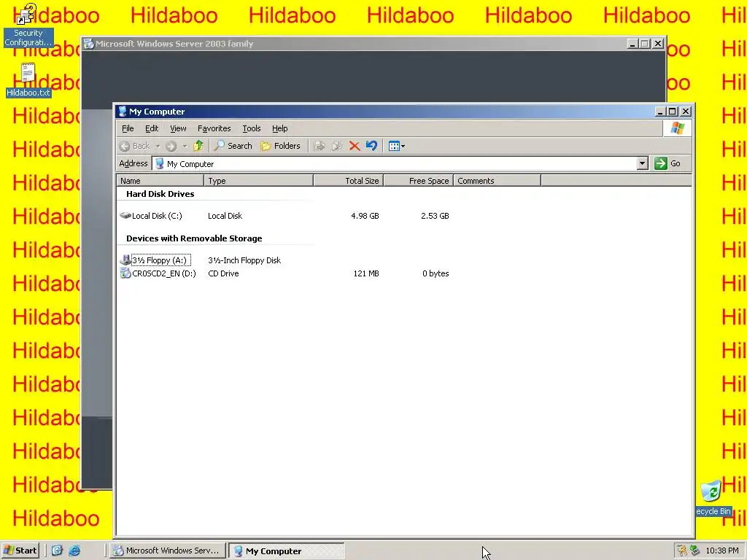Viewport: 747px width, 560px height.
Task: Sort by the Comments column header
Action: pyautogui.click(x=497, y=181)
